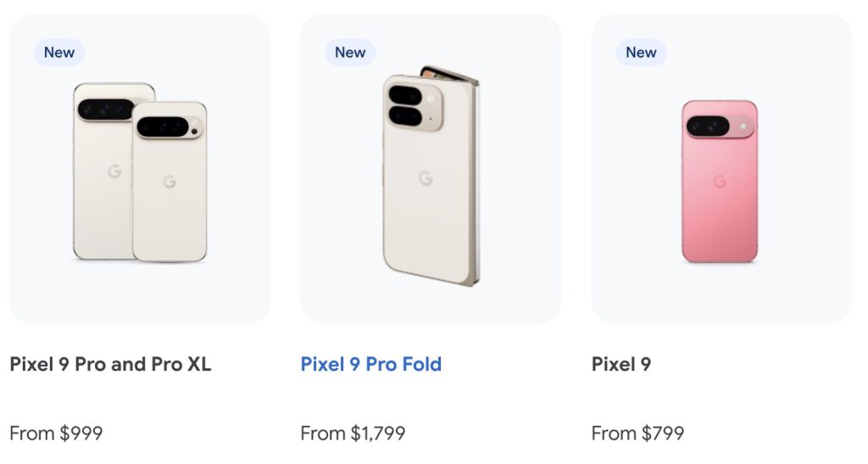
Task: Select the Pixel 9 product title
Action: click(621, 365)
